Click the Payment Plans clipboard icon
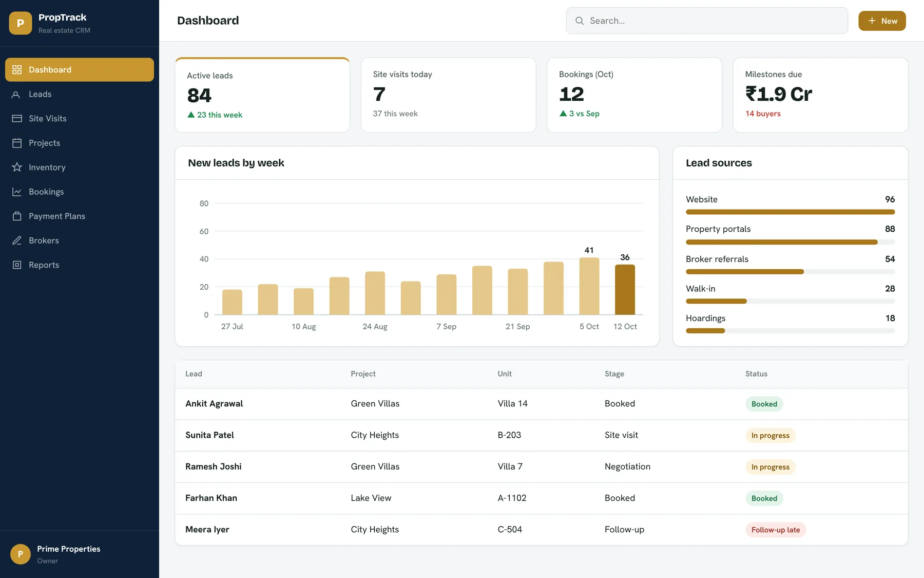Screen dimensions: 924x578 point(17,216)
